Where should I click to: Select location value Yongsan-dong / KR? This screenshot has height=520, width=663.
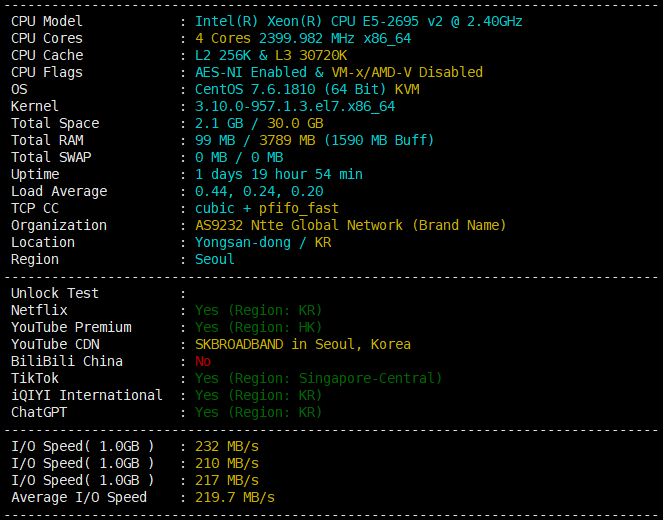[263, 242]
